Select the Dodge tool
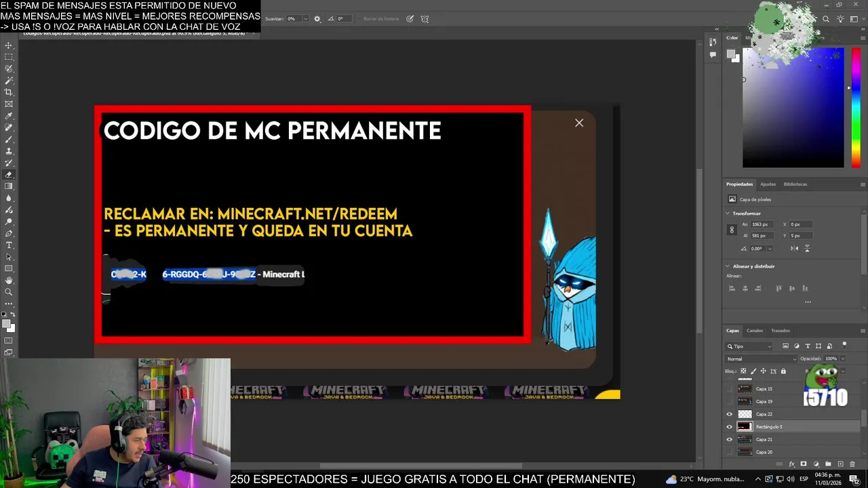 tap(9, 220)
